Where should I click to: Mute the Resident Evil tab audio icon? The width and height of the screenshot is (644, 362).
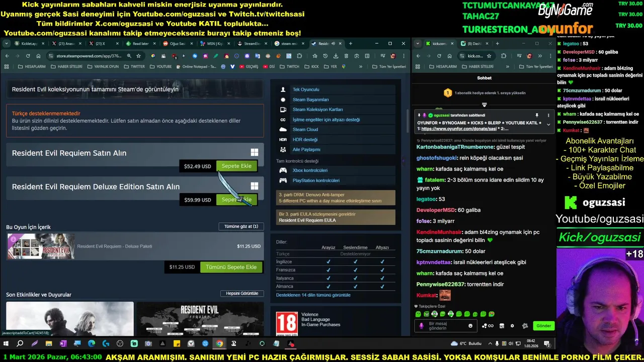(x=333, y=44)
